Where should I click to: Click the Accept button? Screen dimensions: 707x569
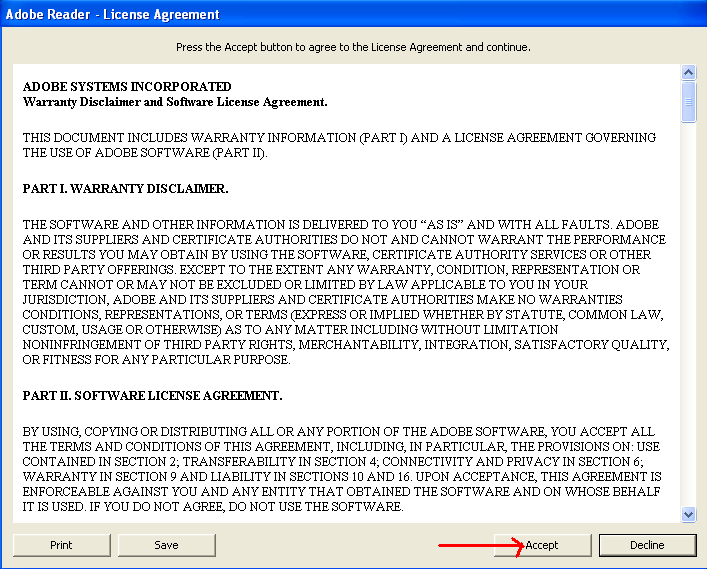pos(542,545)
